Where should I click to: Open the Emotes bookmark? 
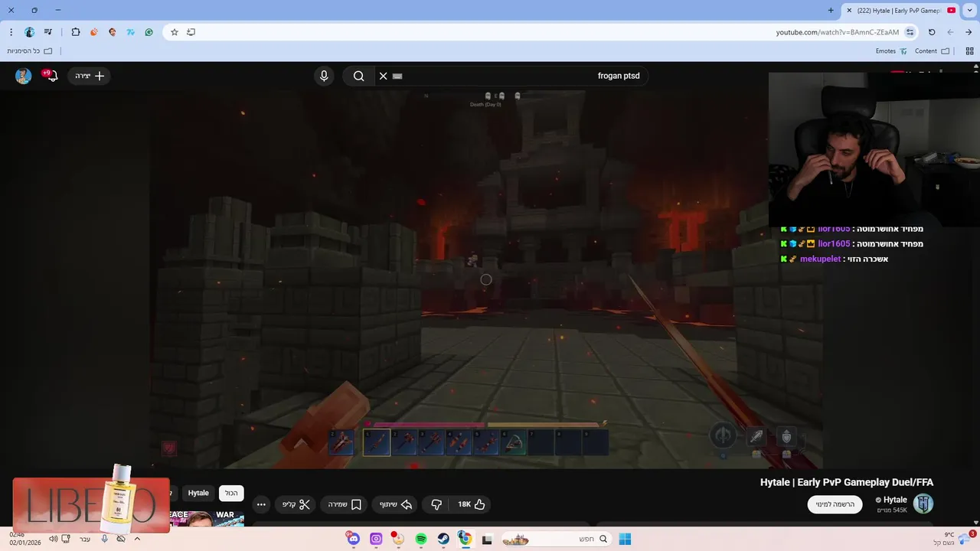pos(891,51)
